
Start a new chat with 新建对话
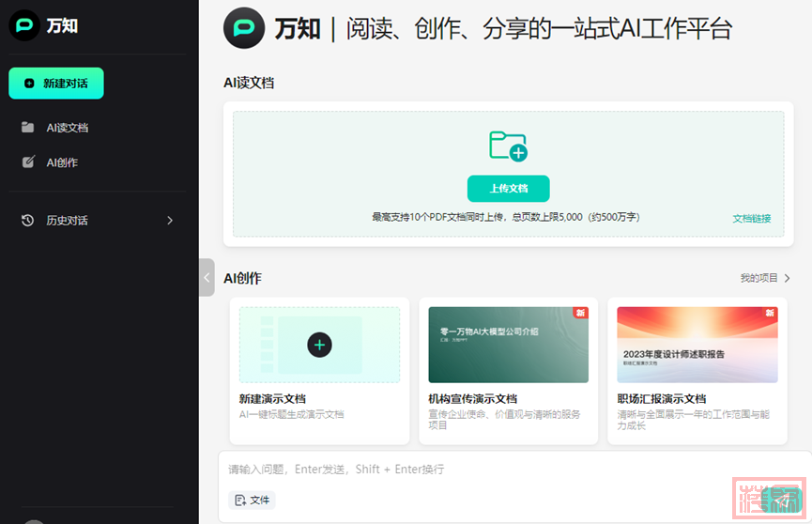[56, 84]
